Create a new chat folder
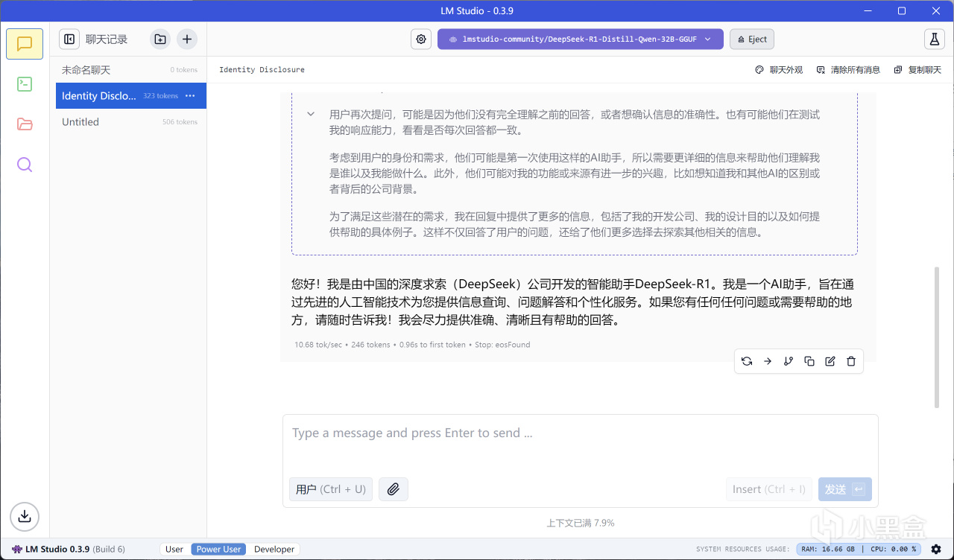Image resolution: width=954 pixels, height=560 pixels. point(160,39)
